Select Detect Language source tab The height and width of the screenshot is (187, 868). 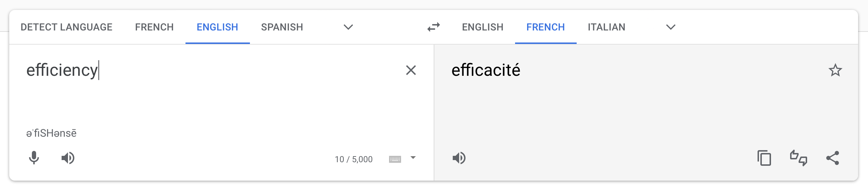(x=67, y=27)
